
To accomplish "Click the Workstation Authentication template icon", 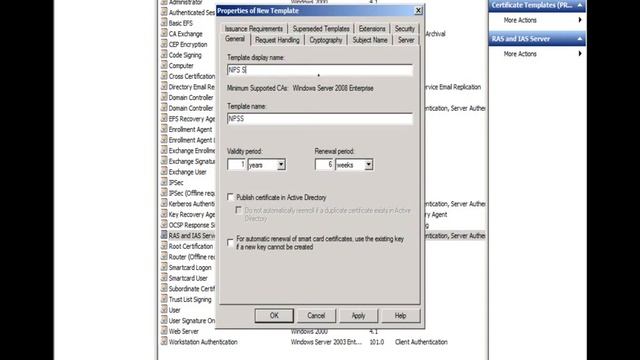I will pos(164,341).
